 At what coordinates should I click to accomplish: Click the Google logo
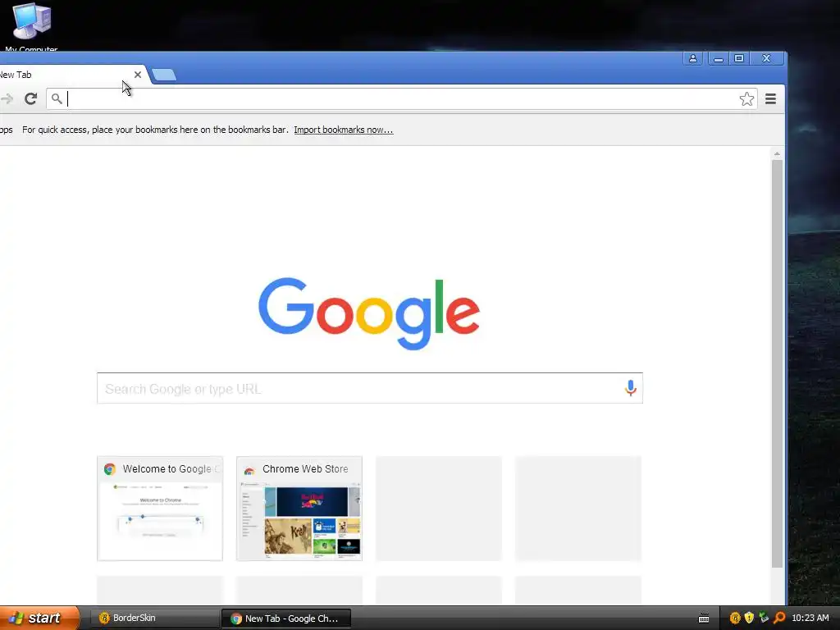(x=368, y=313)
